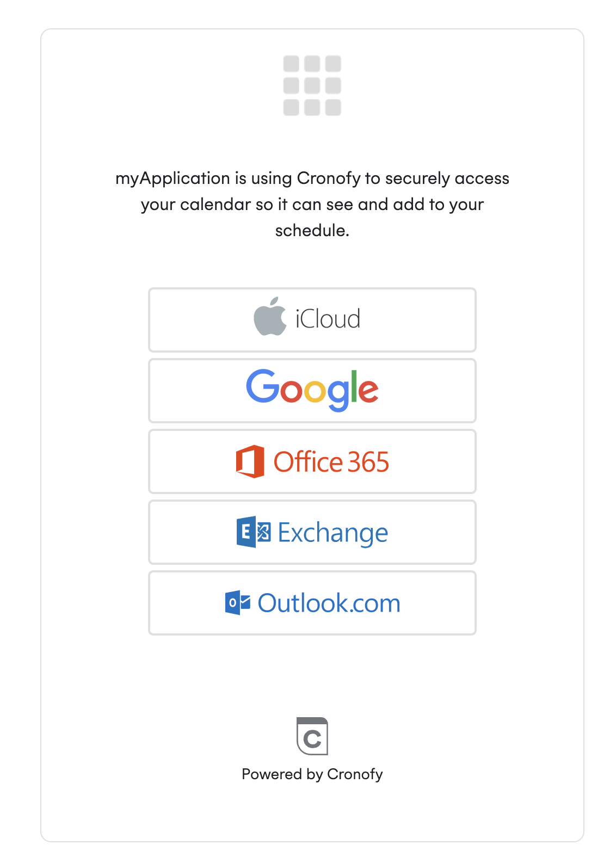Click the word myApplication in the description
This screenshot has height=863, width=616.
[x=173, y=178]
